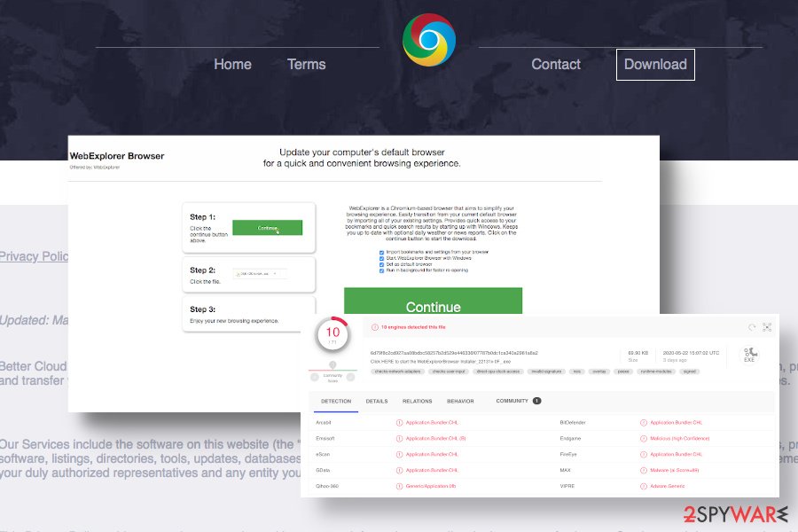Click the outlined Download button

(x=655, y=65)
